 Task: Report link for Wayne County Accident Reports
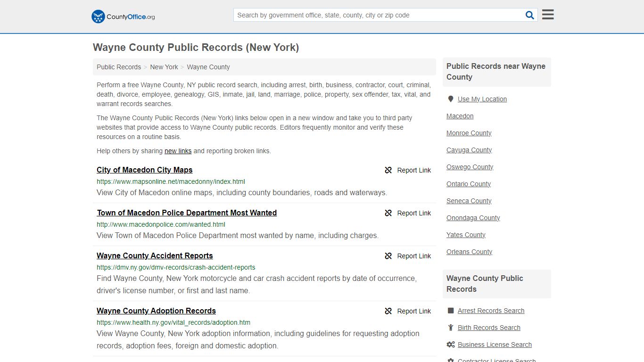[x=414, y=256]
